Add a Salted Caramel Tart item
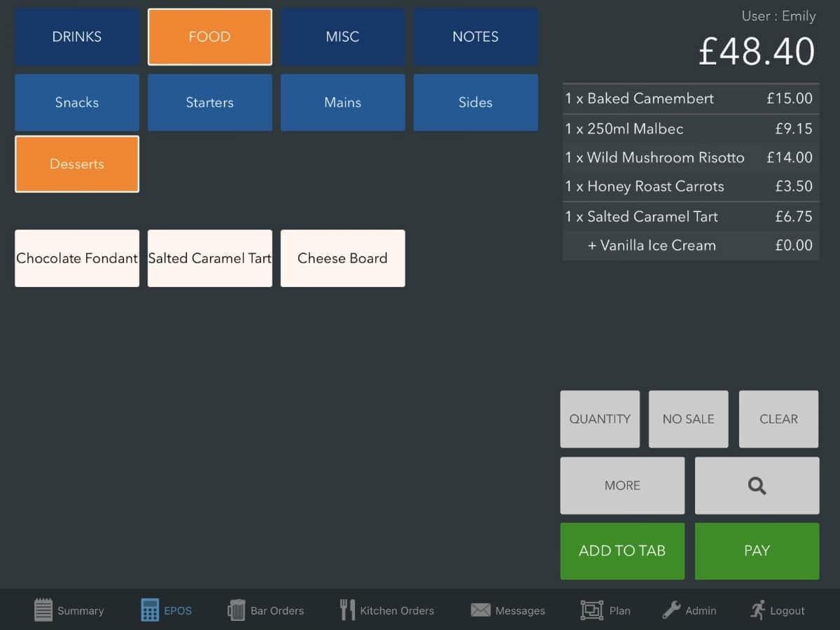This screenshot has height=630, width=840. 210,258
